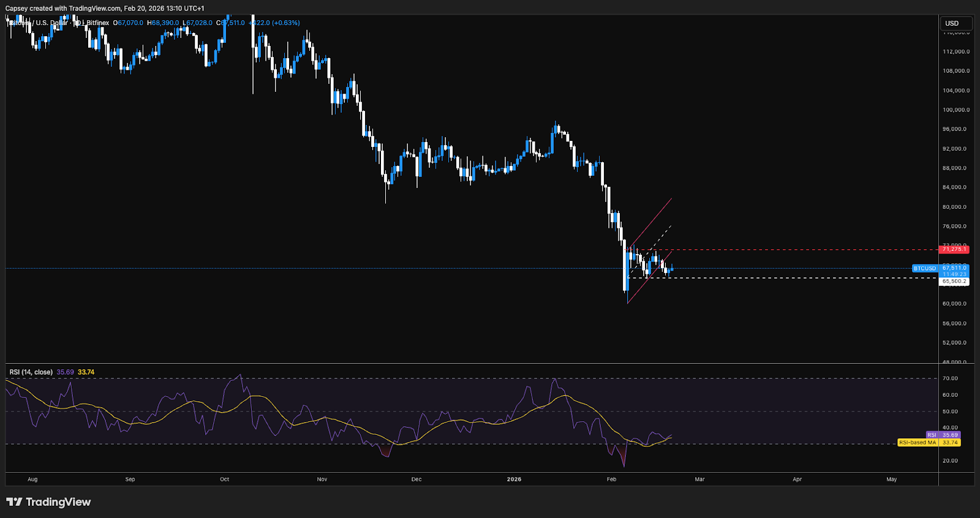Screen dimensions: 980x518
Task: Open the USD currency selector
Action: [x=956, y=23]
